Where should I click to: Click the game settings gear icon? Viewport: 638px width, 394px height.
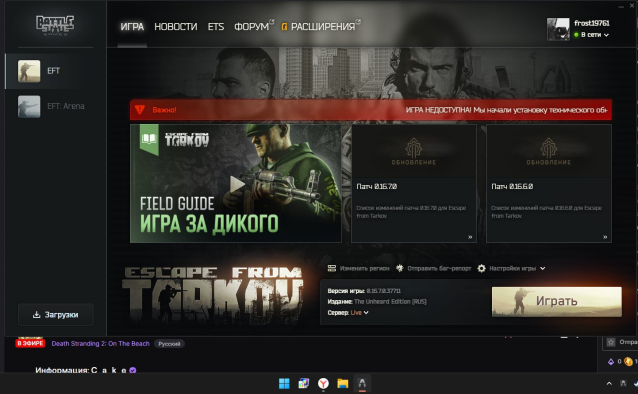(x=481, y=268)
